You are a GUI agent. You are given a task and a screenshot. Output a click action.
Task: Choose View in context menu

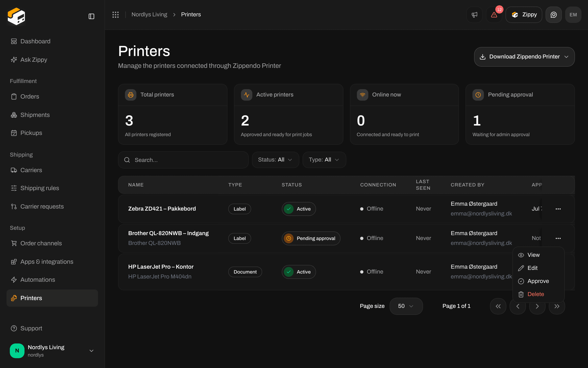[538, 255]
